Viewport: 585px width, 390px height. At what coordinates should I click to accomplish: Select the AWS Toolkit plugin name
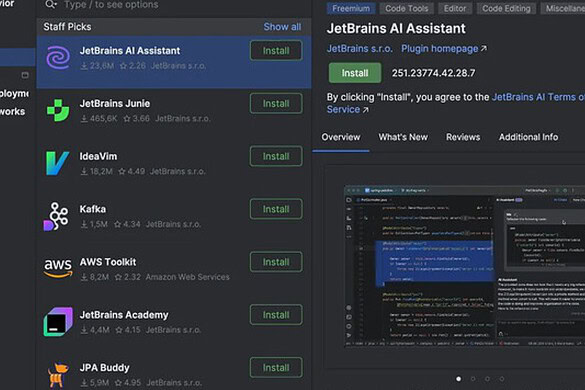coord(108,262)
